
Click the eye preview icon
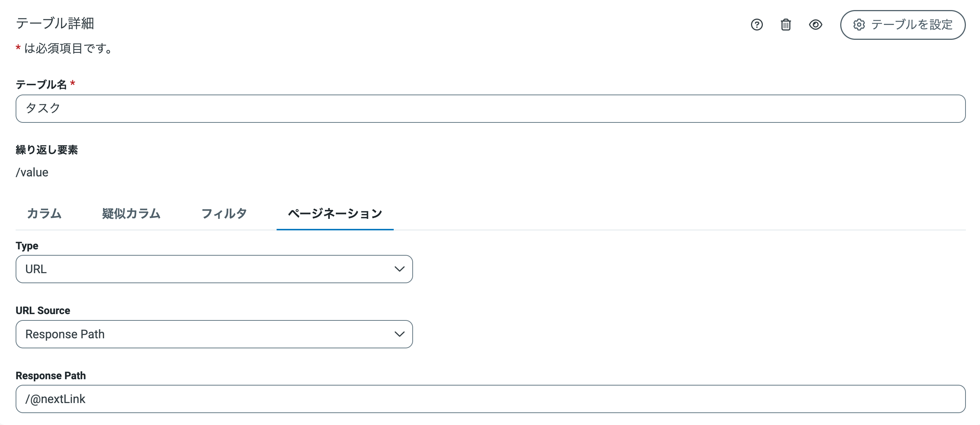[815, 25]
